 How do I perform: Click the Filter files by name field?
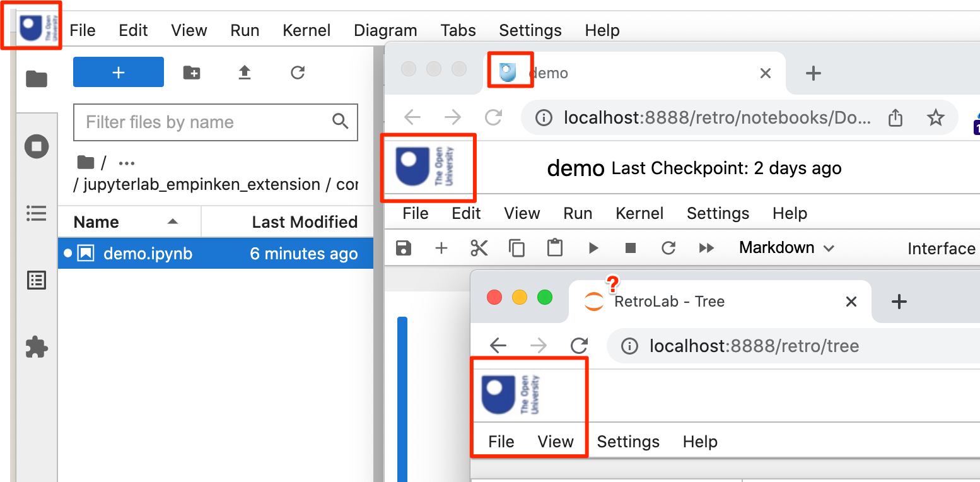click(x=216, y=122)
